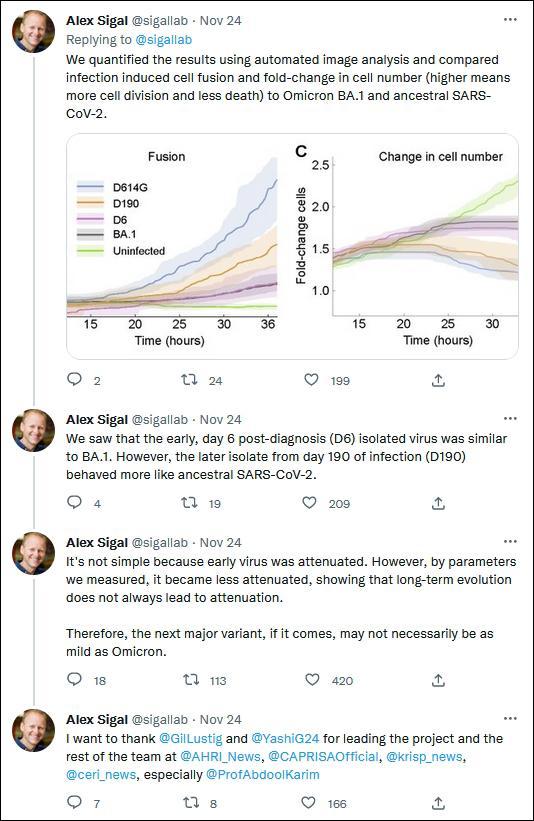Open replies on the tweet with 18 comments

coord(74,679)
